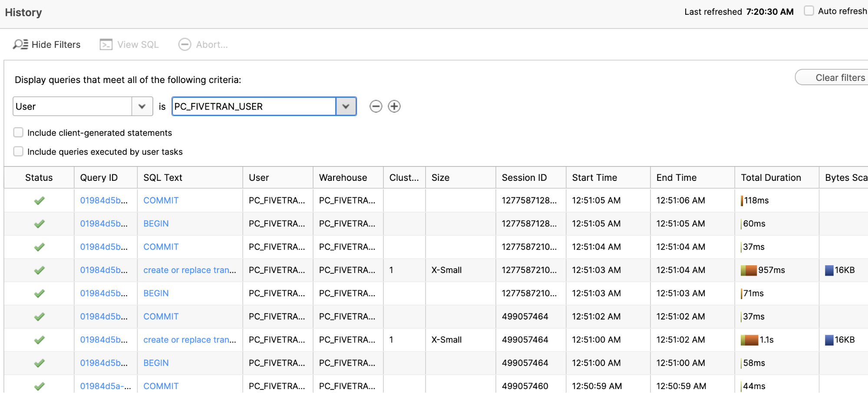Check Include queries executed by user tasks
Image resolution: width=868 pixels, height=393 pixels.
(18, 151)
